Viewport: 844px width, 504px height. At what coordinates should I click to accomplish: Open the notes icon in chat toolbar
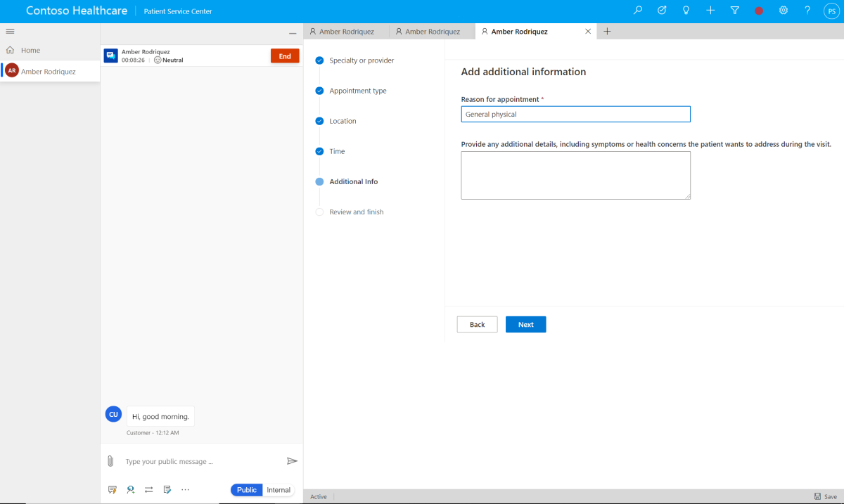(x=167, y=489)
